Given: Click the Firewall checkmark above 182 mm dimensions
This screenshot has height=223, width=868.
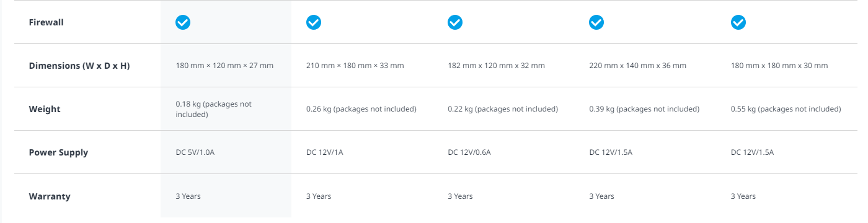Looking at the screenshot, I should pos(455,22).
